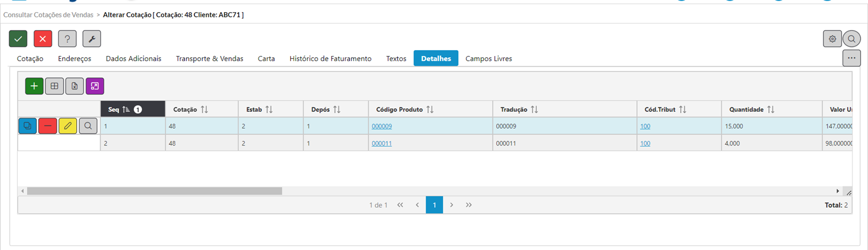Viewport: 868px width, 250px height.
Task: Sort by the Estab column
Action: coord(271,109)
